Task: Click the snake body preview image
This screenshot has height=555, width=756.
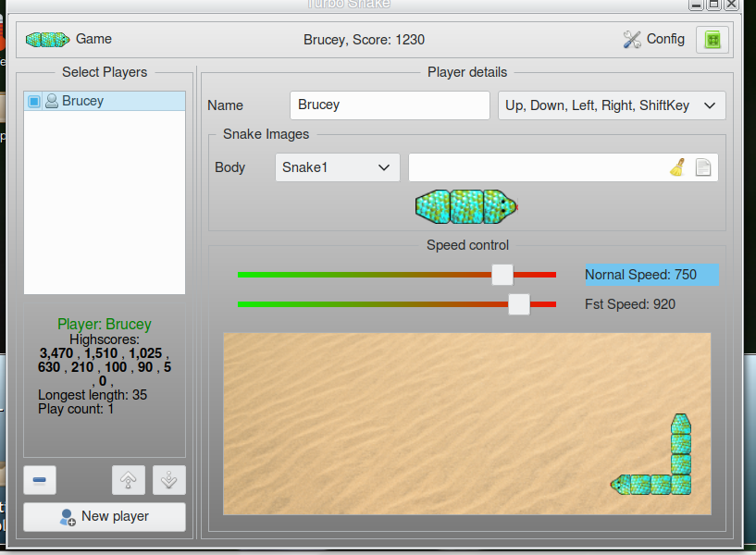Action: tap(465, 206)
